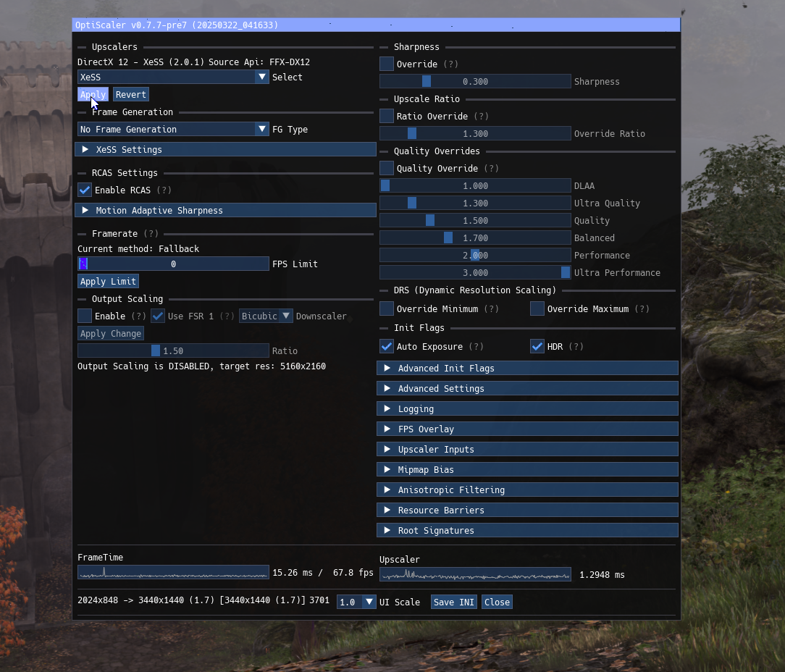View help for the Use FSR 1 option
The height and width of the screenshot is (672, 785).
tap(227, 316)
